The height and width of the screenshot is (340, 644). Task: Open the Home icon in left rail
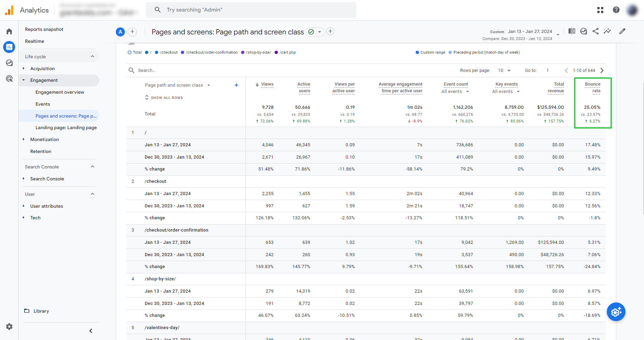point(9,32)
